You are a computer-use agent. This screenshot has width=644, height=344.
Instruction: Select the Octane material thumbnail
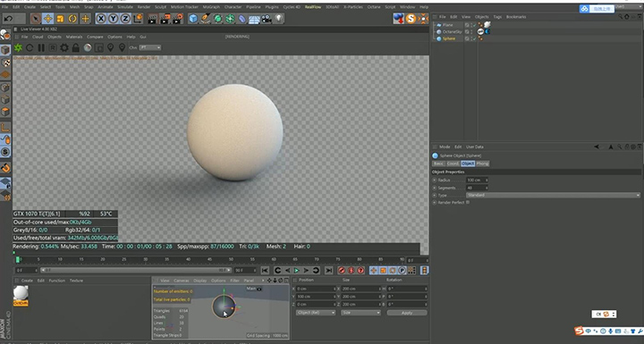21,295
